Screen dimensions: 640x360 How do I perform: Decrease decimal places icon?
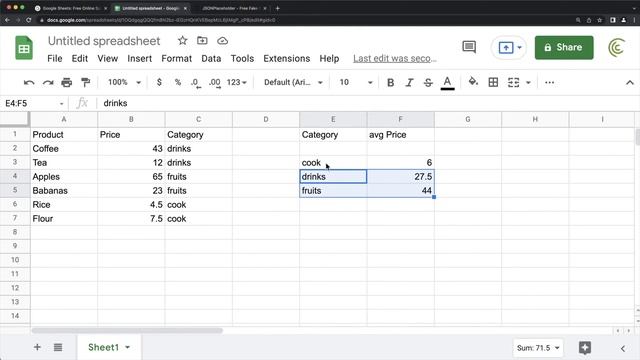[196, 83]
